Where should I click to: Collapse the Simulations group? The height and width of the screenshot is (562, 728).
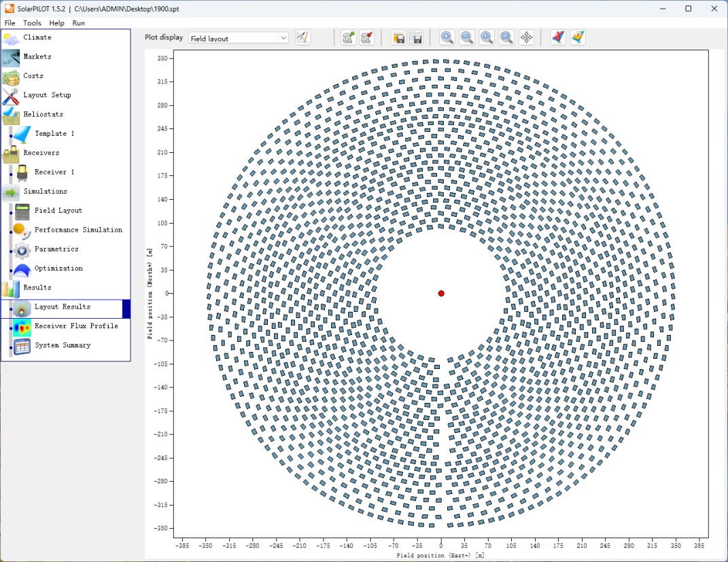pyautogui.click(x=45, y=192)
